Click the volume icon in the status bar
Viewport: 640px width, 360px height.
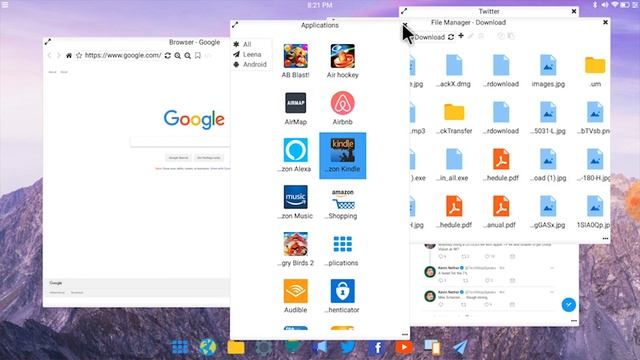(x=604, y=5)
